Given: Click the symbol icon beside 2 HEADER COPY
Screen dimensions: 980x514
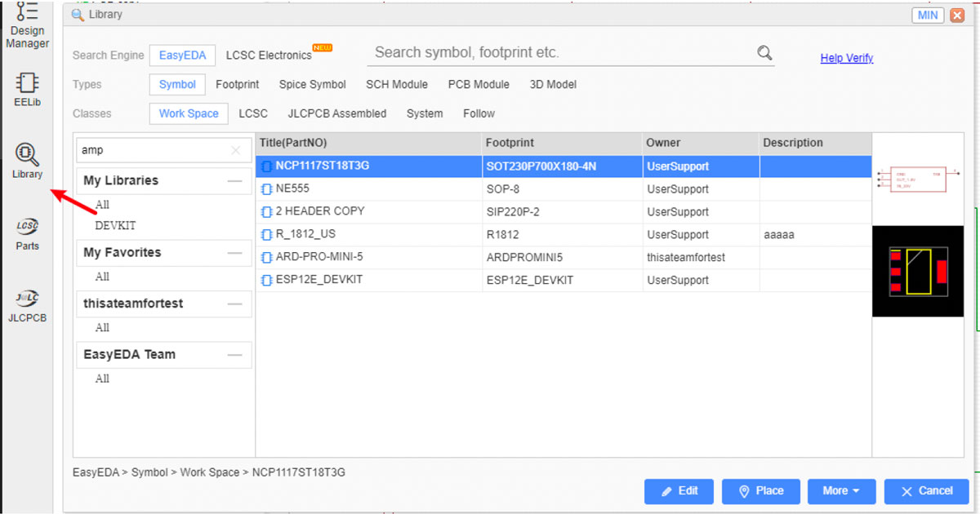Looking at the screenshot, I should pyautogui.click(x=266, y=212).
